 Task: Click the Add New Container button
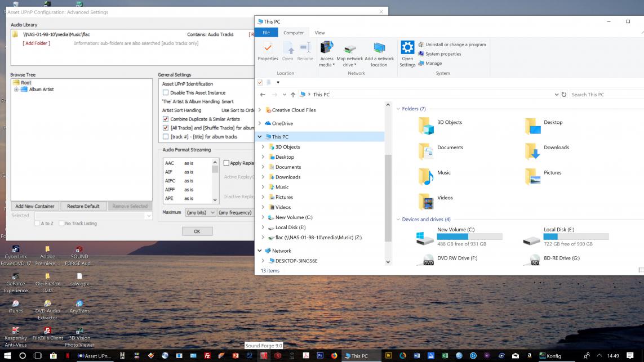(x=35, y=206)
